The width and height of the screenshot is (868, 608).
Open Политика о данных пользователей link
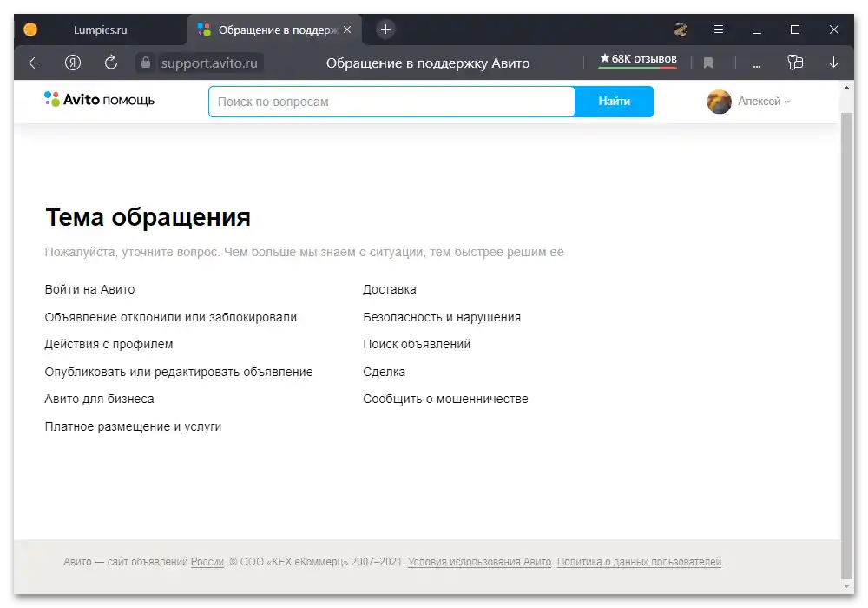(x=640, y=562)
